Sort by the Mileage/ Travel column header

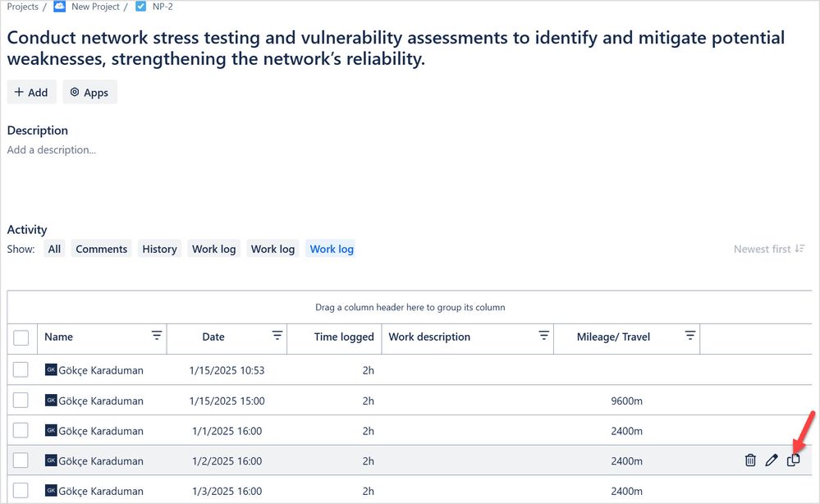coord(613,337)
